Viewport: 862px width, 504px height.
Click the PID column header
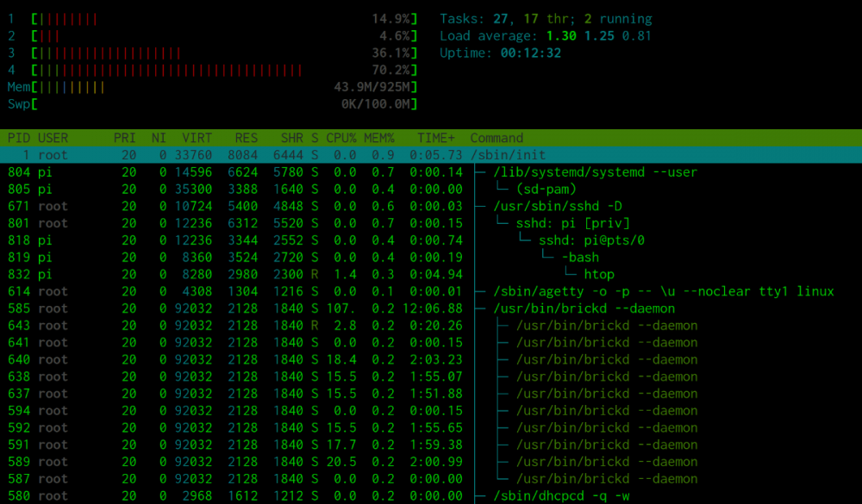(19, 138)
